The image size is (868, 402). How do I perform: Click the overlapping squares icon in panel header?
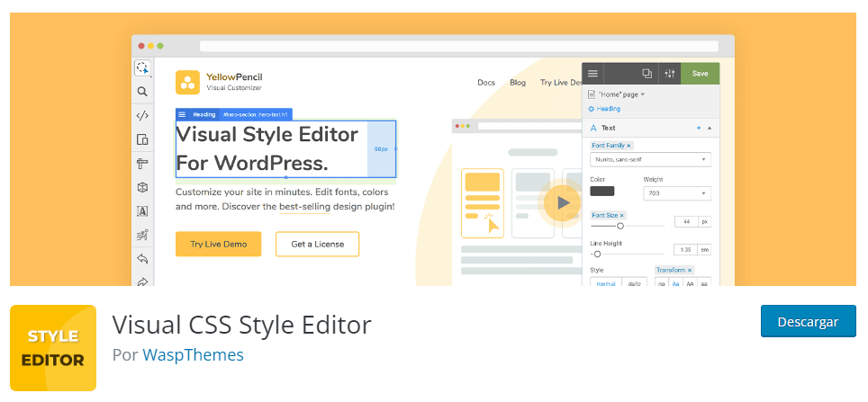[x=646, y=74]
